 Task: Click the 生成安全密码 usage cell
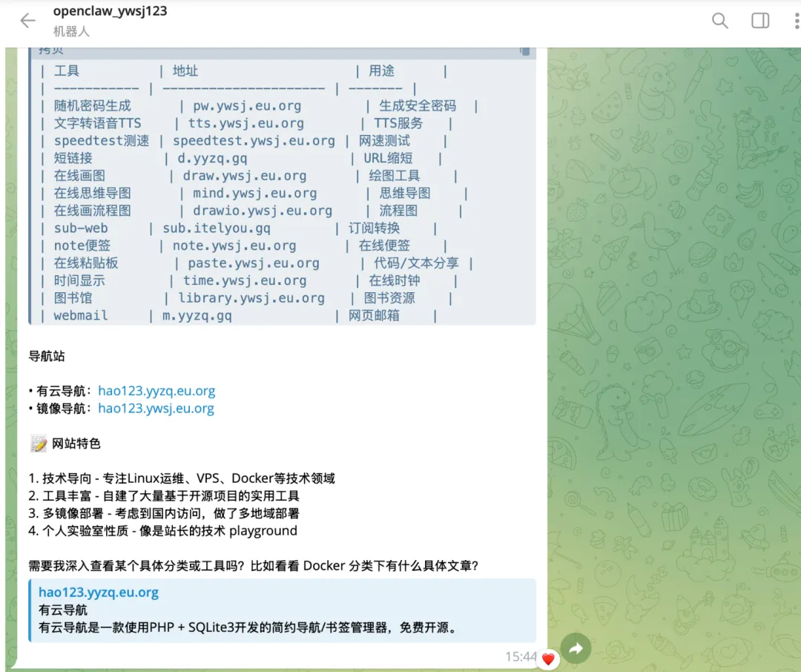(418, 106)
